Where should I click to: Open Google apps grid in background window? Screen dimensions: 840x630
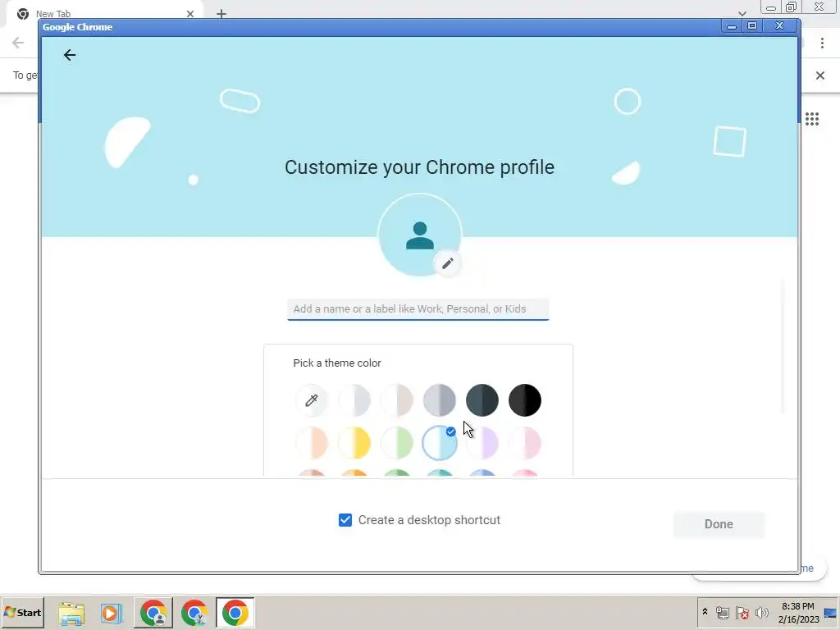click(811, 119)
